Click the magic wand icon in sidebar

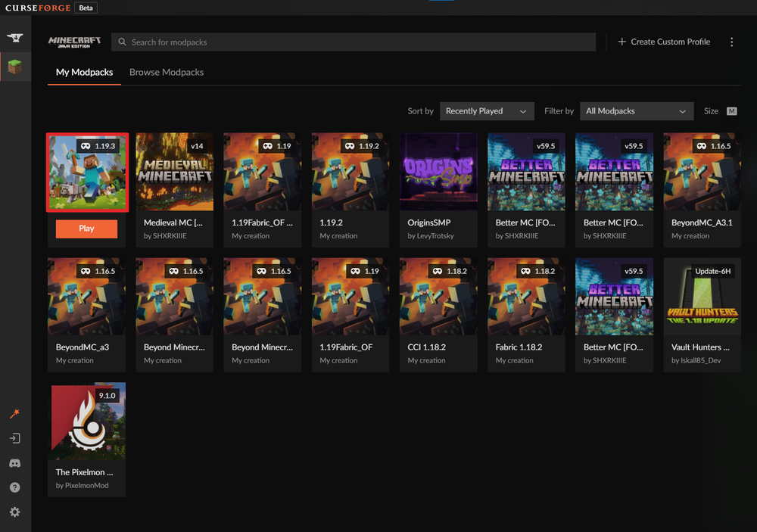tap(14, 413)
